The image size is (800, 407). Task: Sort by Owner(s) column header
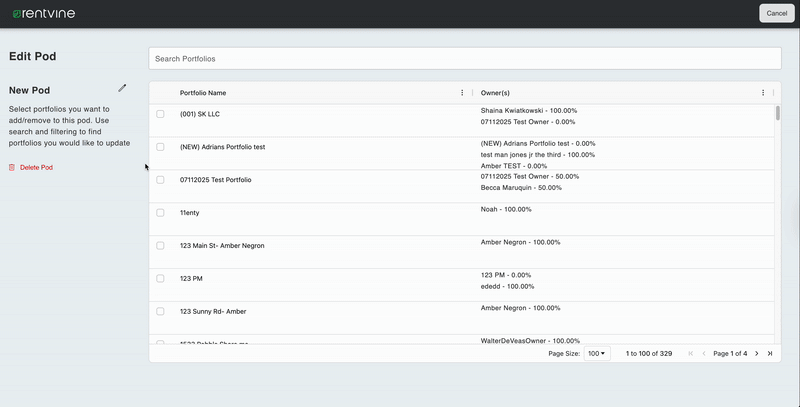(x=495, y=93)
